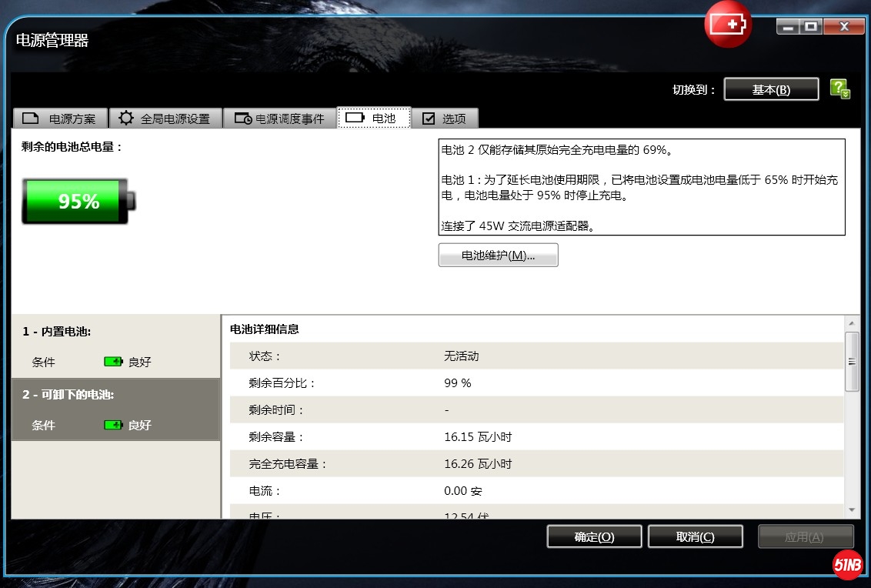
Task: Click green battery icon under 内置电池
Action: pos(113,362)
